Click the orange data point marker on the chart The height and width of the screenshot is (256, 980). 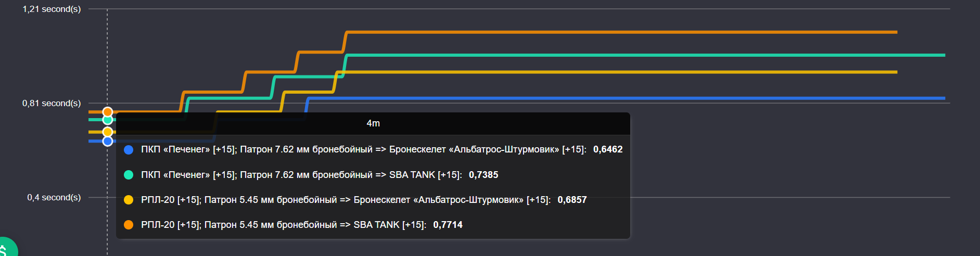coord(108,112)
